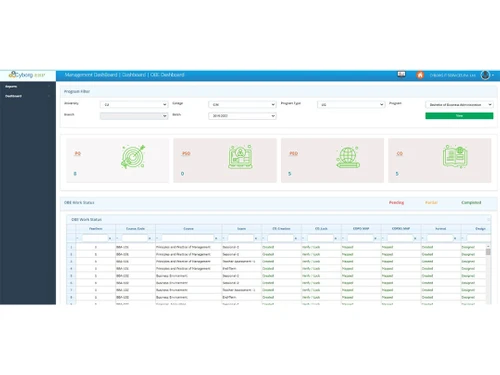Open the PO link on first card
This screenshot has width=500, height=375.
click(78, 153)
